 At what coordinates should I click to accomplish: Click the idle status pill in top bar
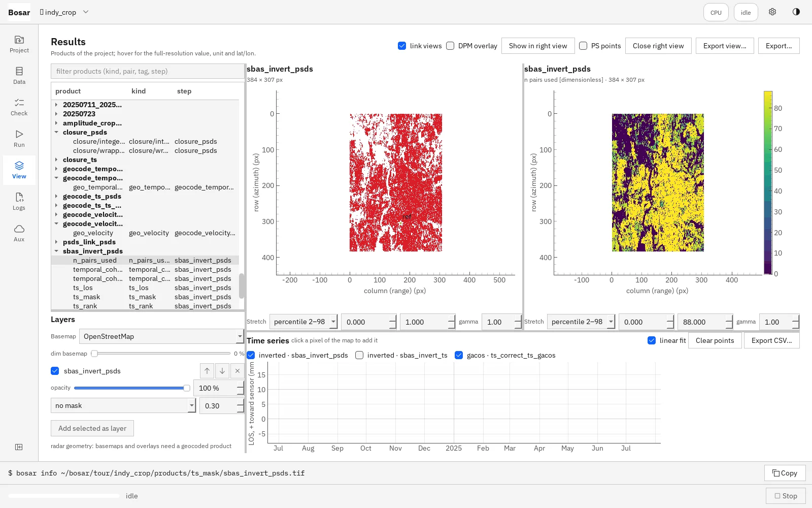(746, 12)
